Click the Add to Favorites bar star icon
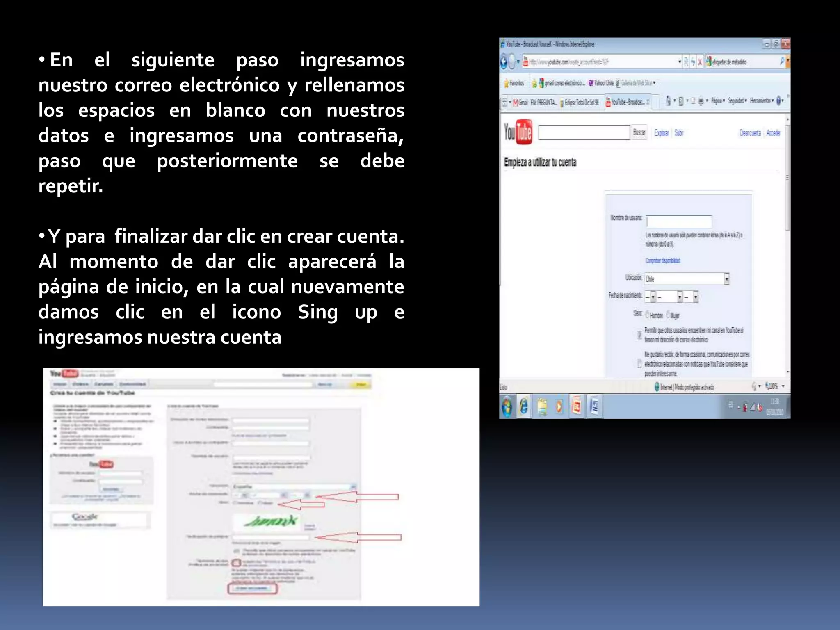This screenshot has width=840, height=630. pyautogui.click(x=534, y=83)
